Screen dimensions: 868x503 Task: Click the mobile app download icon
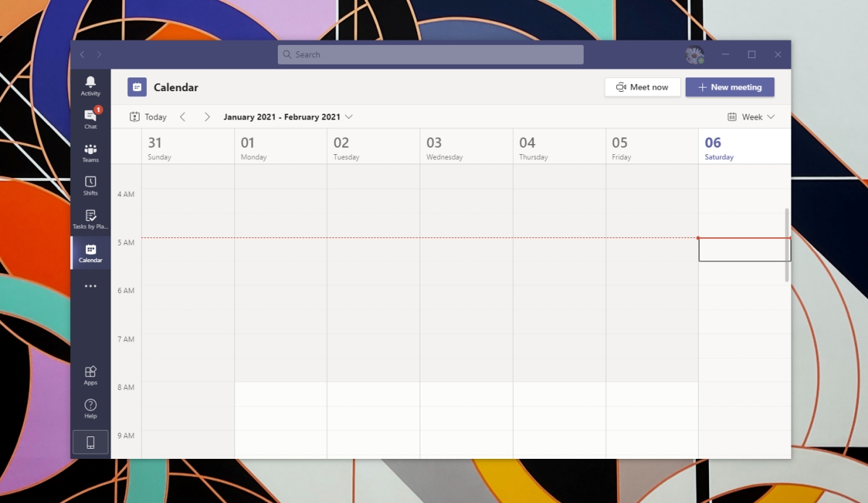tap(90, 442)
